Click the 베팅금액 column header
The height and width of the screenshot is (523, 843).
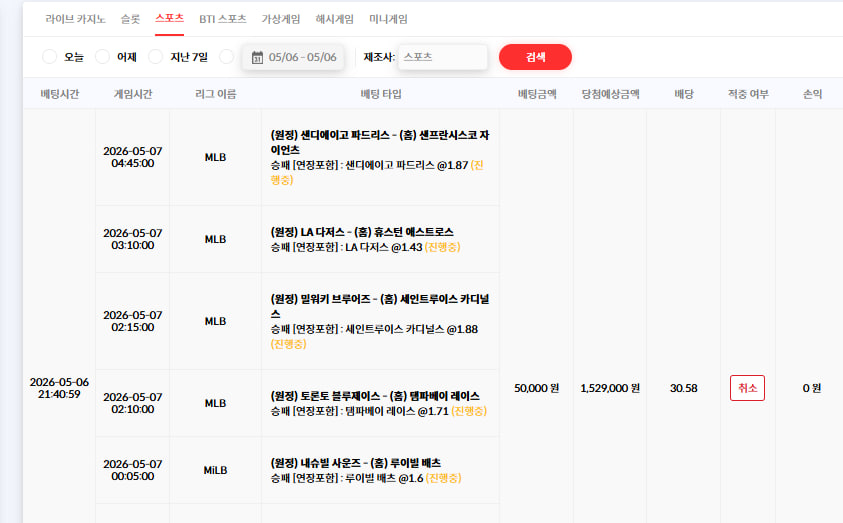pyautogui.click(x=537, y=94)
